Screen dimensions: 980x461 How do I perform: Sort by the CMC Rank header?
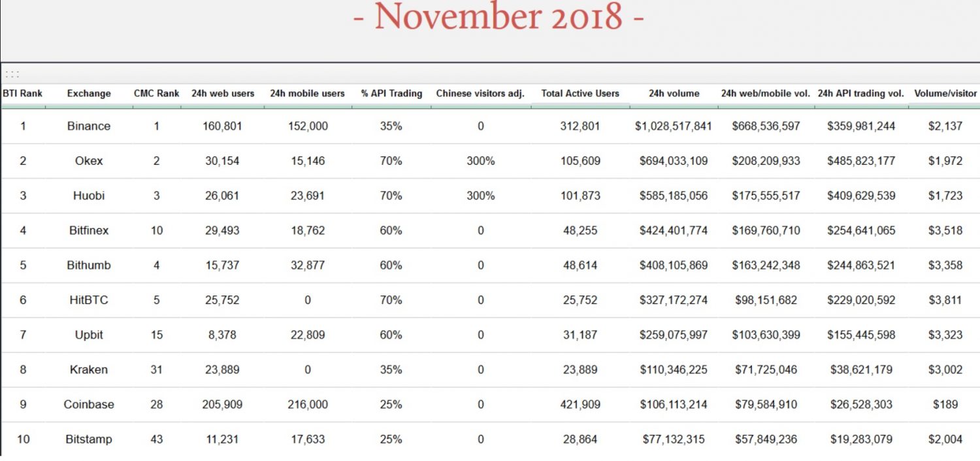click(x=157, y=94)
